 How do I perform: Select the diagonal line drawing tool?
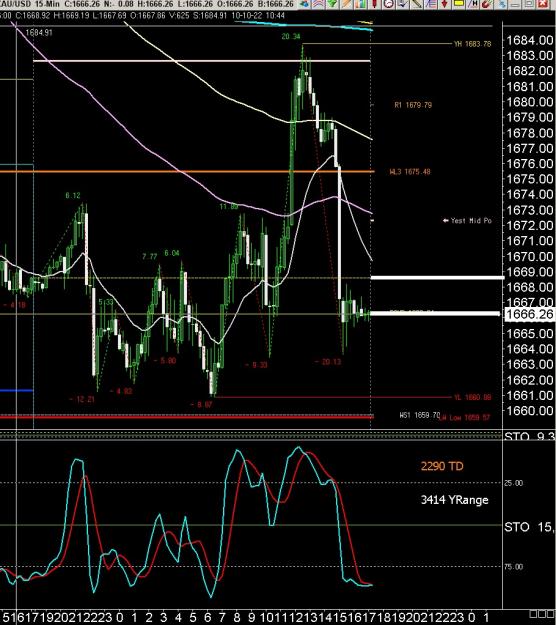click(417, 4)
